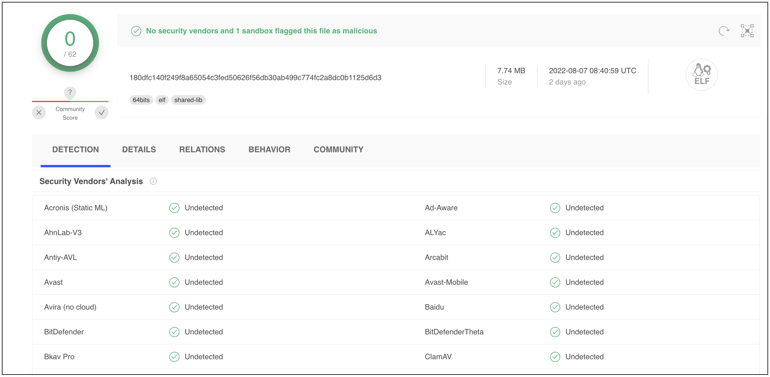This screenshot has height=377, width=770.
Task: Click the ALYac Undetected check icon
Action: [555, 233]
